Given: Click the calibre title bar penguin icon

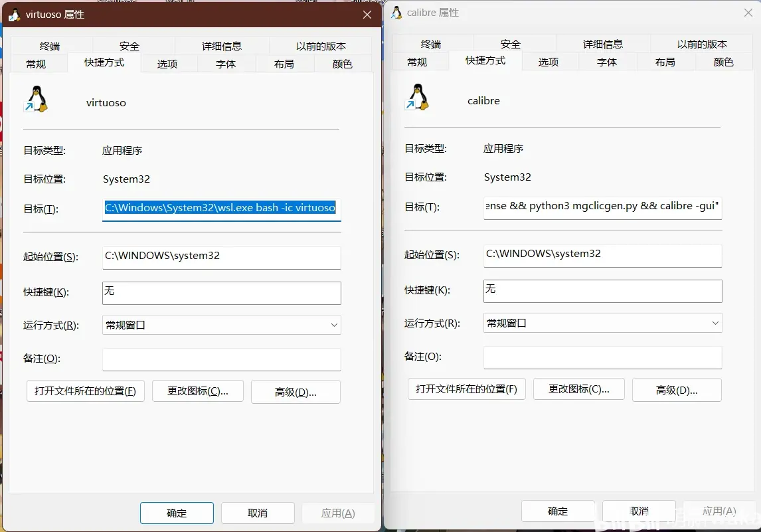Looking at the screenshot, I should point(396,13).
